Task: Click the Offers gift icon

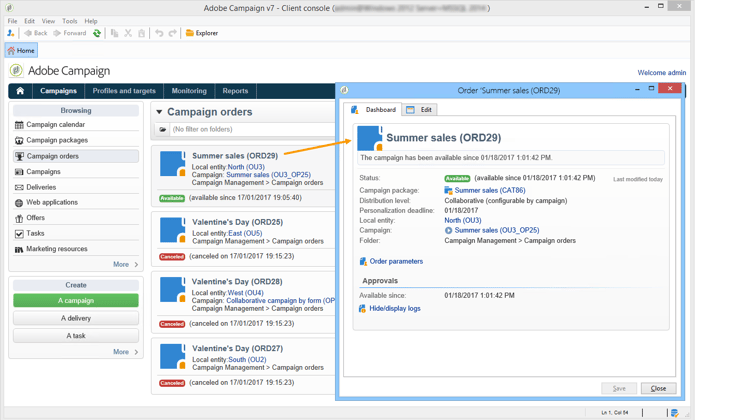Action: 19,219
